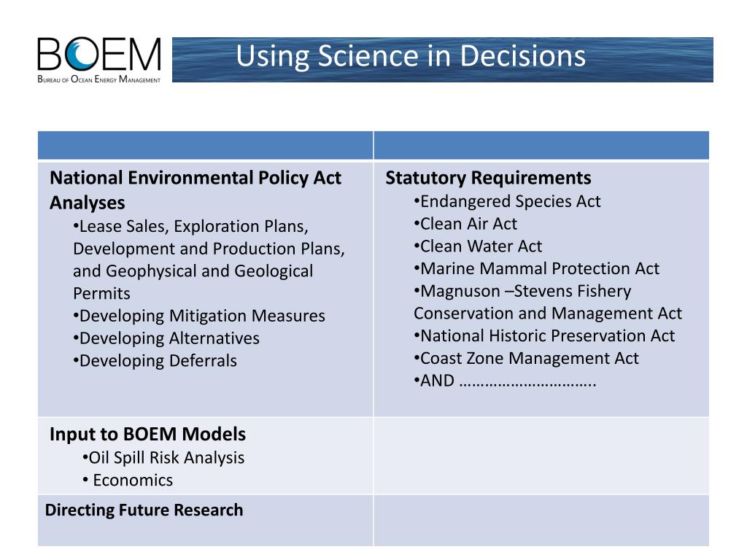
Task: Click the Clean Water Act bullet
Action: point(478,246)
